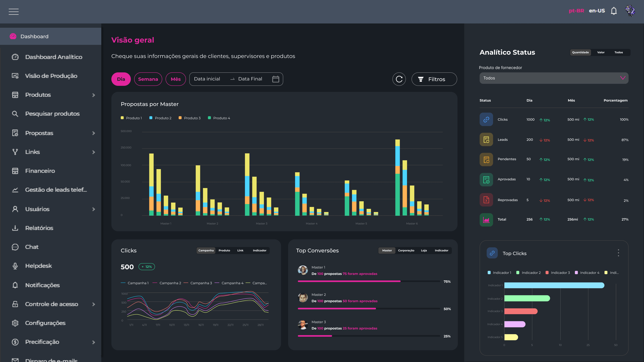Click the Helpdesk microphone icon
Viewport: 644px width, 362px height.
point(15,266)
